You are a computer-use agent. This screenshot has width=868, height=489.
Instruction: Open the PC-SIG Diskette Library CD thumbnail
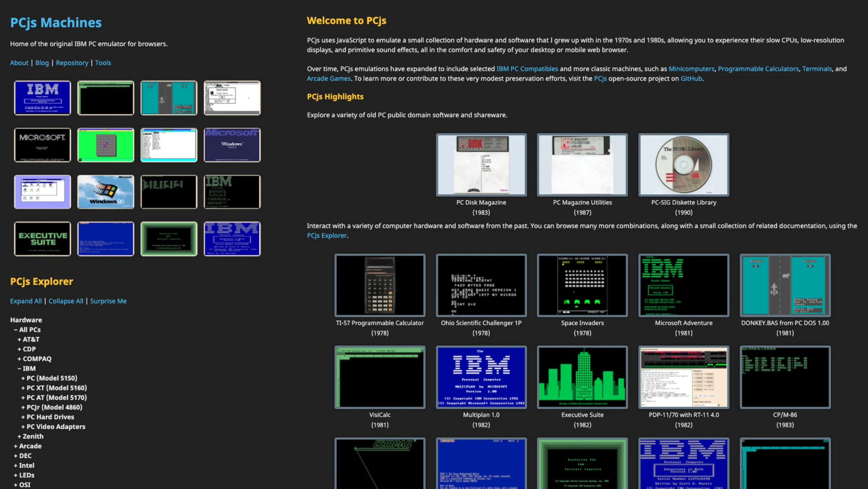coord(684,165)
